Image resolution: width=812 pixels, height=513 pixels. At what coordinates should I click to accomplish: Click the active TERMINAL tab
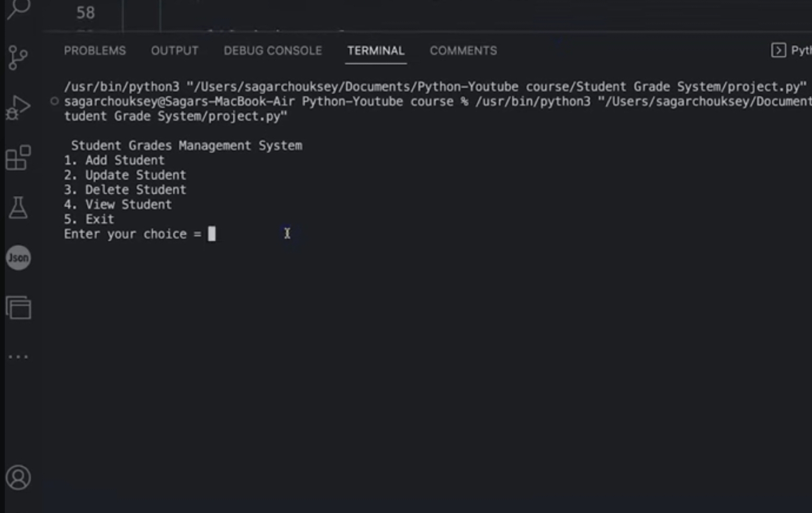[376, 50]
